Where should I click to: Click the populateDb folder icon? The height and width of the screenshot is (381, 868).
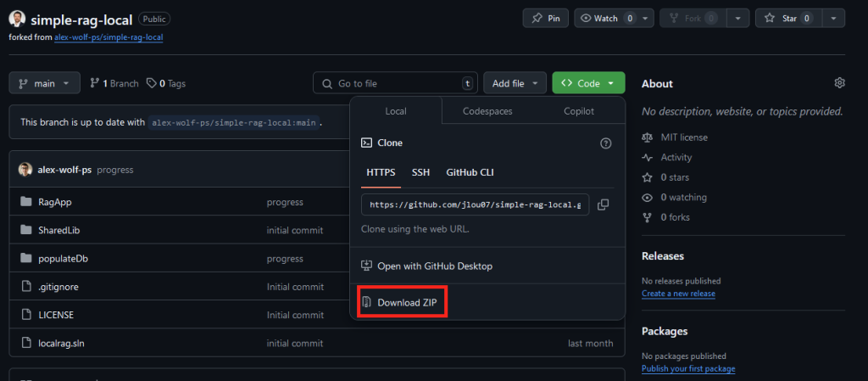[25, 259]
